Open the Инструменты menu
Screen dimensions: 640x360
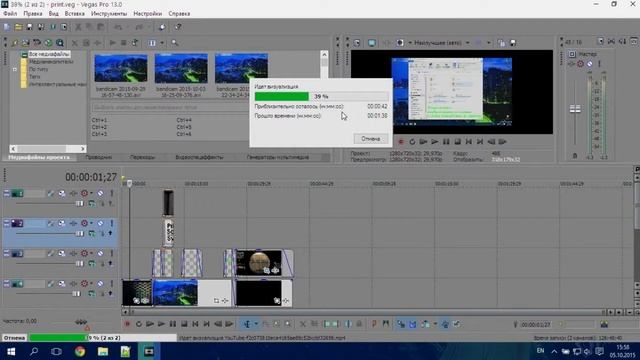point(109,13)
